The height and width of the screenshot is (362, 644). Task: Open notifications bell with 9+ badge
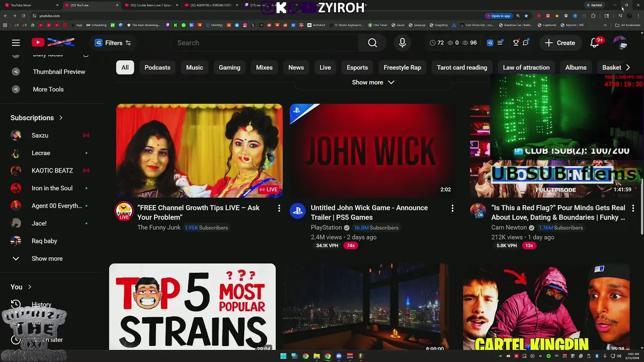click(x=595, y=43)
